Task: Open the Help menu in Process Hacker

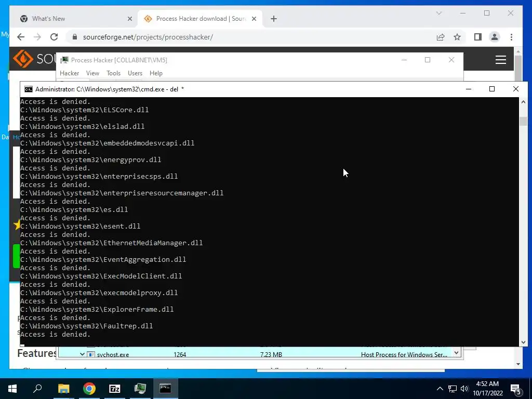Action: click(156, 73)
